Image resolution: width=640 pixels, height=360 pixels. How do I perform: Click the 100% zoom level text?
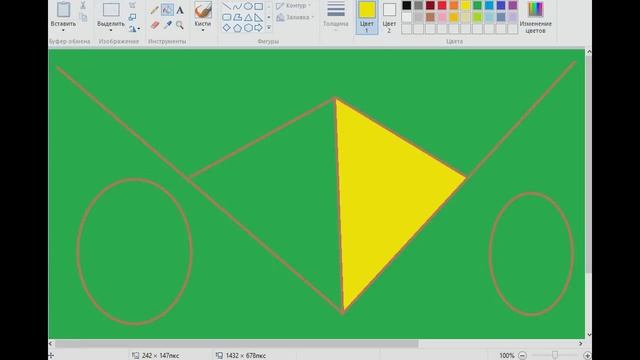(507, 356)
